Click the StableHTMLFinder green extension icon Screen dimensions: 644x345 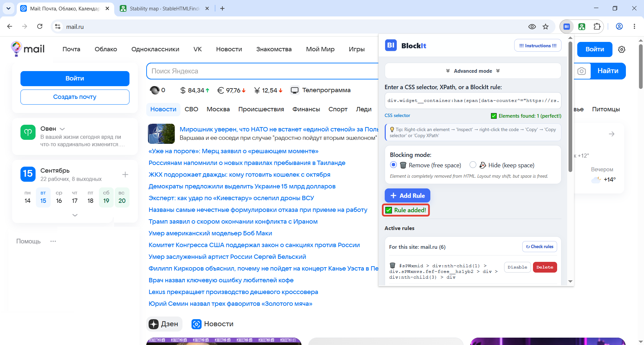coord(582,26)
